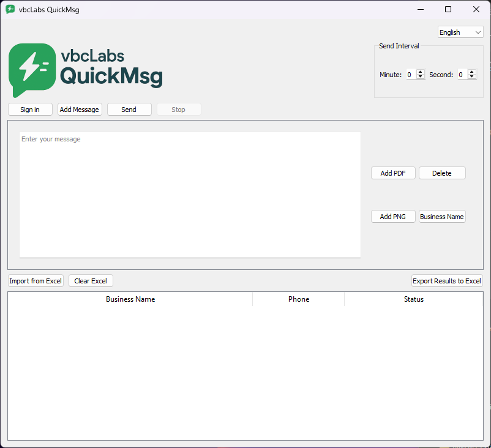Image resolution: width=491 pixels, height=448 pixels.
Task: Click the QuickMsg lightning speech-bubble logo
Action: click(x=32, y=70)
